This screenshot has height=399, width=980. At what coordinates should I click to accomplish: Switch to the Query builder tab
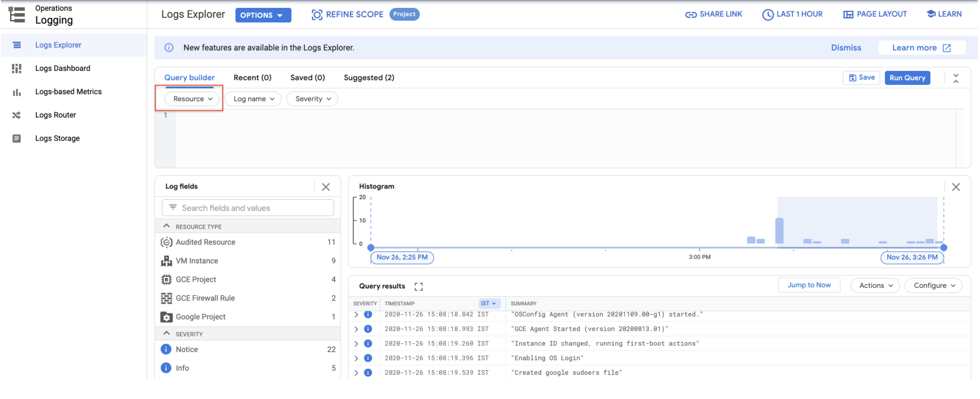pyautogui.click(x=189, y=78)
